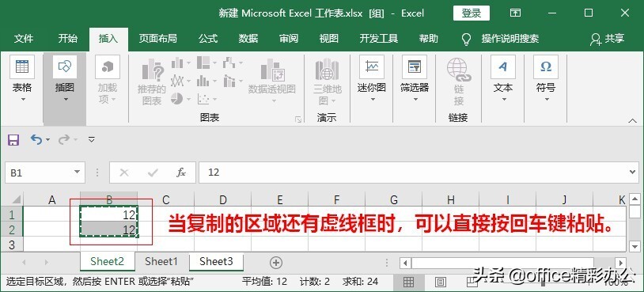Screen dimensions: 644x292
Task: Click the next sheet navigation arrow
Action: tap(47, 262)
